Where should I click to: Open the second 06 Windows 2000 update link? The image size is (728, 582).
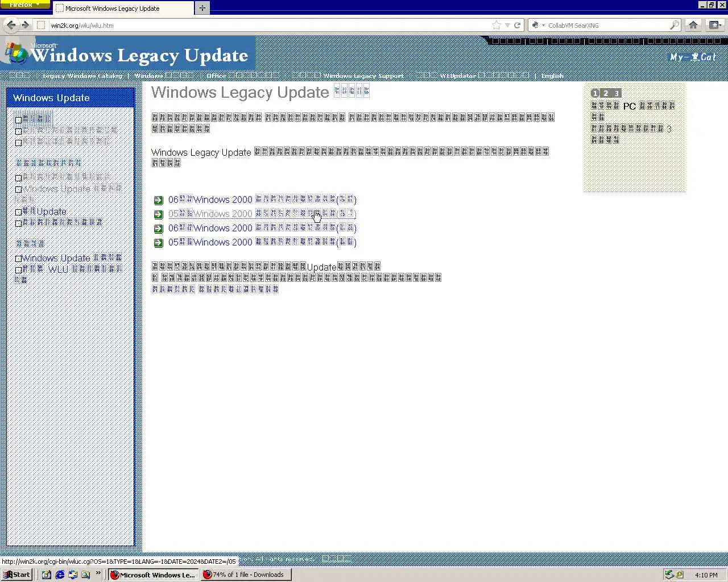(x=262, y=228)
